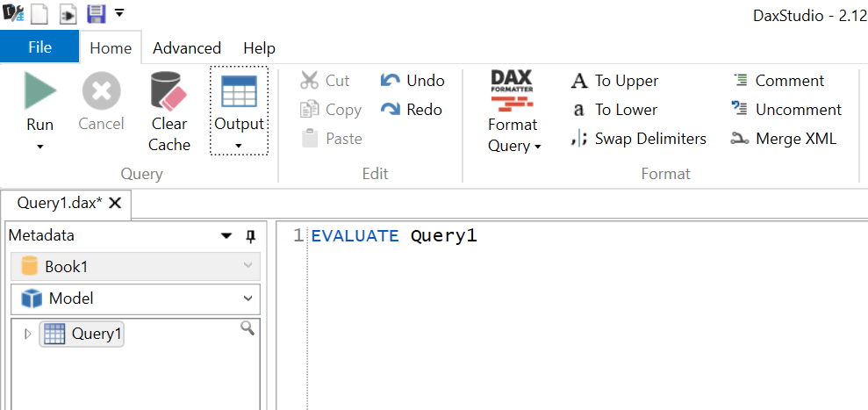
Task: Click the Comment icon
Action: point(740,81)
